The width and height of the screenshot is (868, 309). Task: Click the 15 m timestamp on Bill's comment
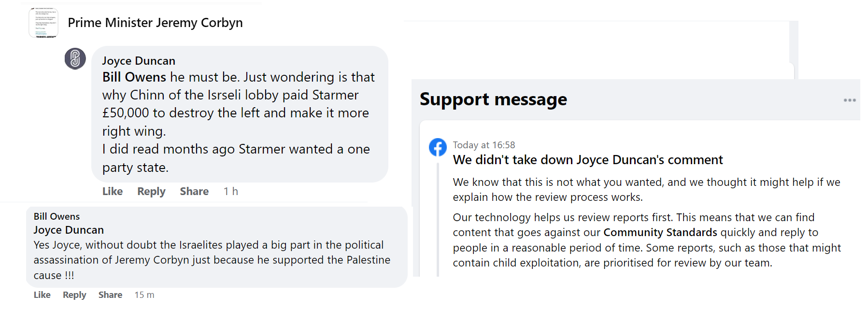pyautogui.click(x=144, y=295)
